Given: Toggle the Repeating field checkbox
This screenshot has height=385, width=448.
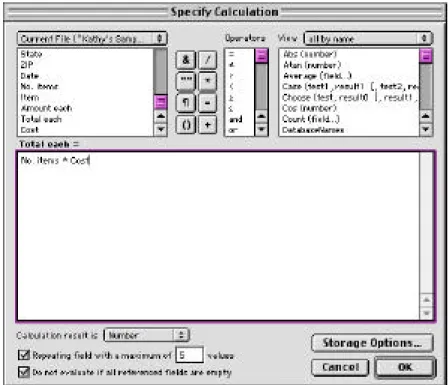Looking at the screenshot, I should pos(24,355).
